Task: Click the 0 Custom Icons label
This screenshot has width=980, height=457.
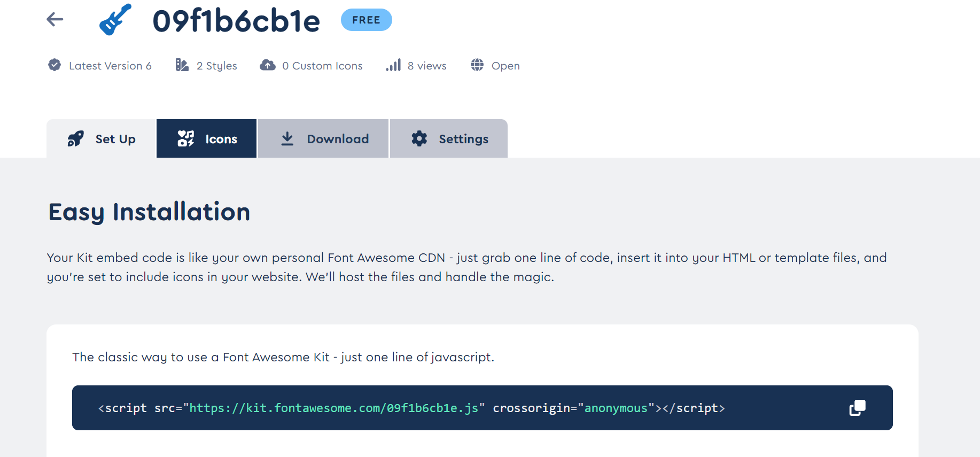Action: [322, 66]
